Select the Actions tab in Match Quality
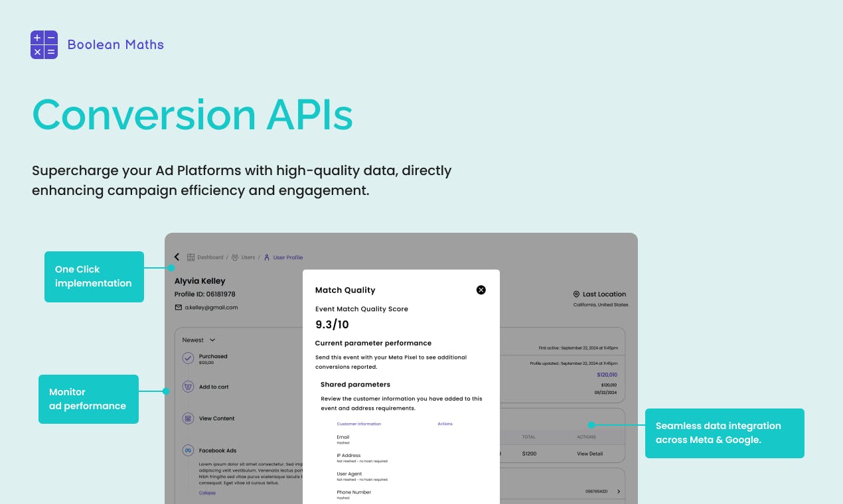Image resolution: width=843 pixels, height=504 pixels. coord(445,424)
